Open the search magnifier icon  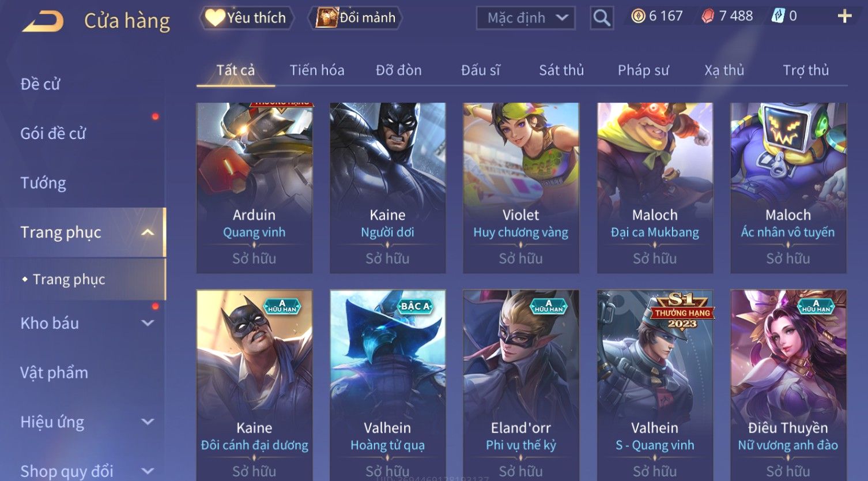click(602, 18)
